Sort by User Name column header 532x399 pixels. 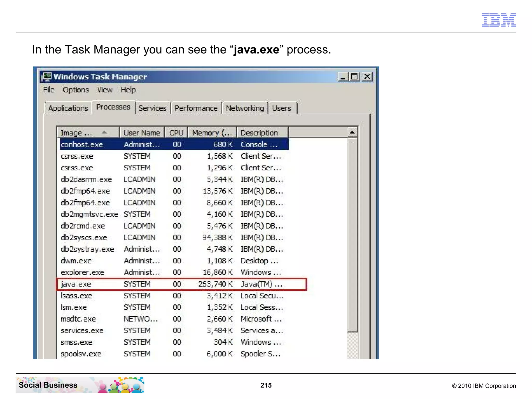tap(142, 133)
